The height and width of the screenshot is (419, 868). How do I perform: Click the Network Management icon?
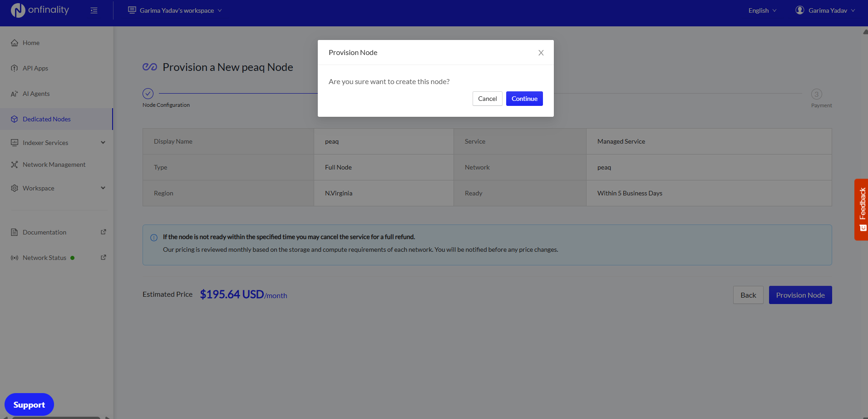pyautogui.click(x=15, y=165)
